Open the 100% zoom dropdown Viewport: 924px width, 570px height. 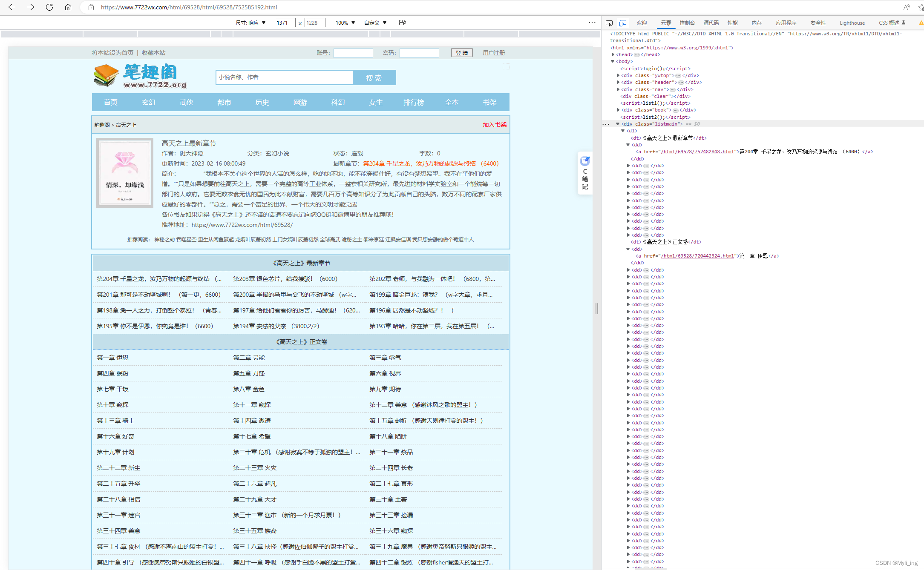pyautogui.click(x=345, y=23)
